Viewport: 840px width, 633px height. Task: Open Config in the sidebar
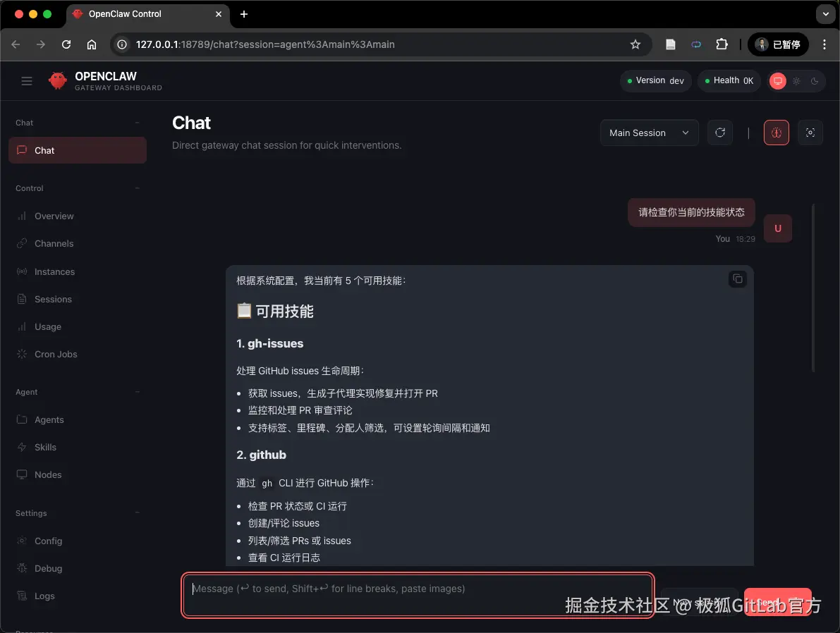[78, 541]
